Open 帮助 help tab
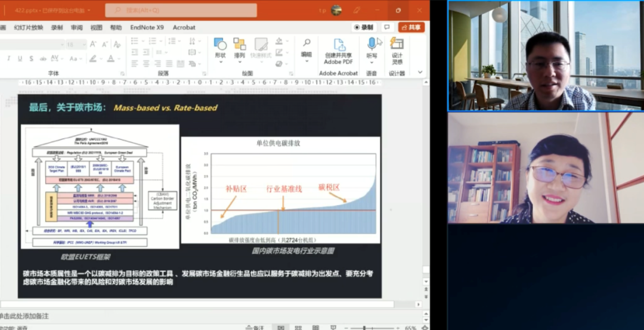The width and height of the screenshot is (644, 330). click(116, 27)
